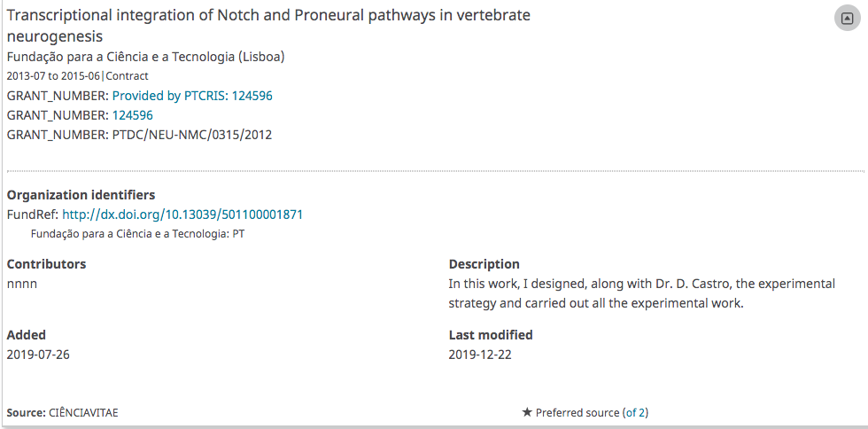Click the 2013-07 to 2015-06 date range
Viewport: 868px width, 429px height.
54,76
